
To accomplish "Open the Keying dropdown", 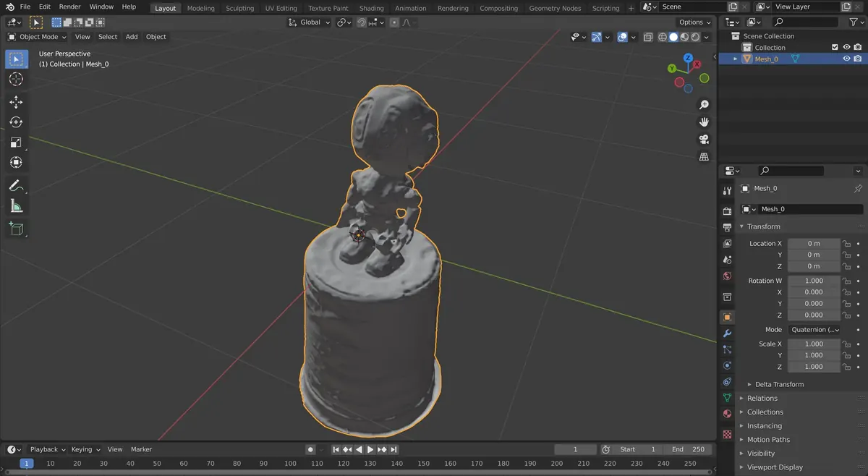I will pos(85,449).
